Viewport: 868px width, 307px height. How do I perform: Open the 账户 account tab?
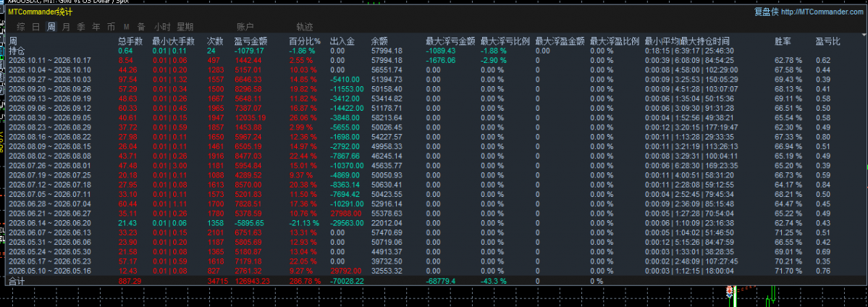pos(245,27)
